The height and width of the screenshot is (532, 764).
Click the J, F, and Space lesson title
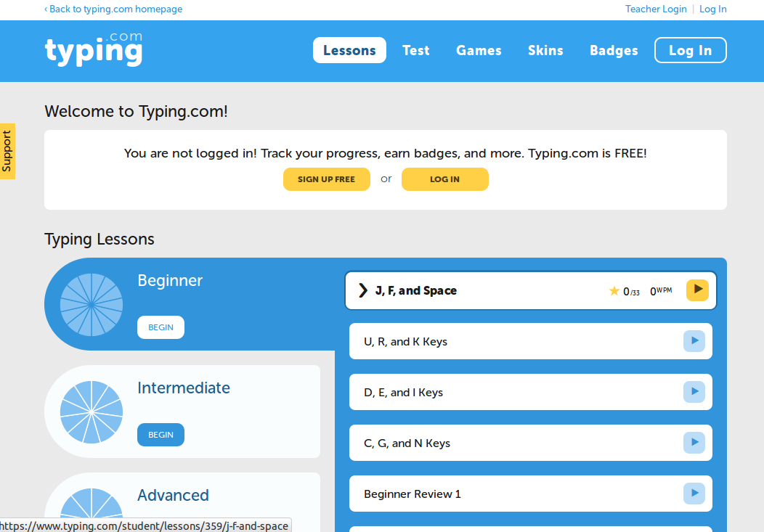coord(415,290)
